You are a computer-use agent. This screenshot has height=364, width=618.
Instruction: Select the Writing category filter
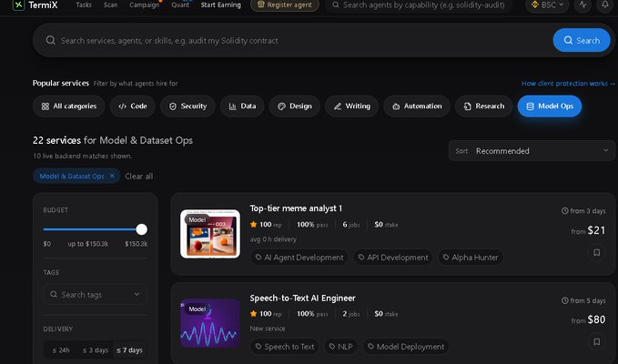click(351, 106)
